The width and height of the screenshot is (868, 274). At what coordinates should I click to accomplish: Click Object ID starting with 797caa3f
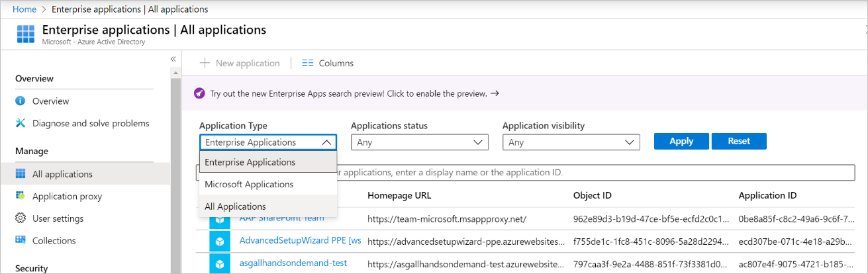(651, 263)
